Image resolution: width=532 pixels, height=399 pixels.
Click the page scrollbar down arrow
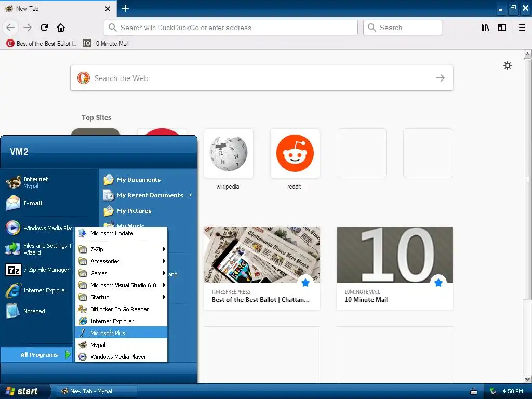click(528, 379)
